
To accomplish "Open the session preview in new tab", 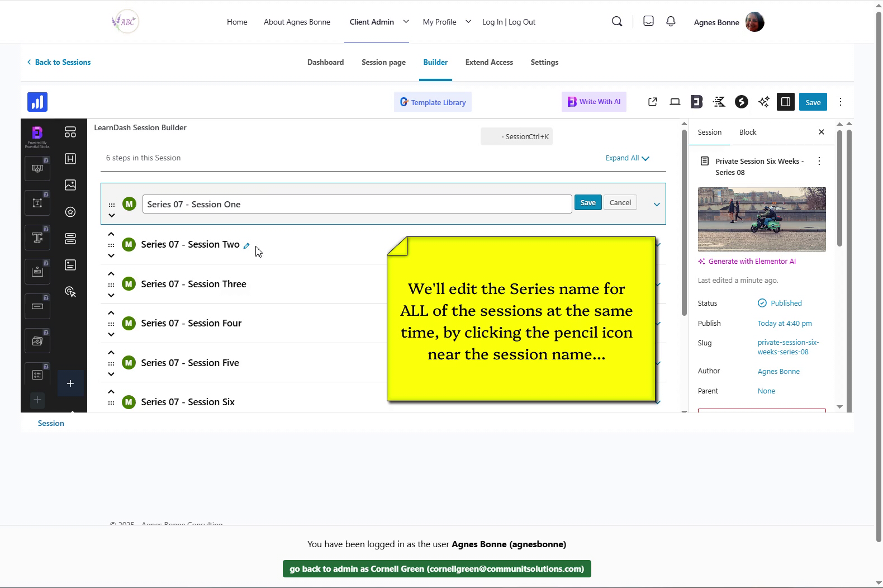I will [652, 102].
